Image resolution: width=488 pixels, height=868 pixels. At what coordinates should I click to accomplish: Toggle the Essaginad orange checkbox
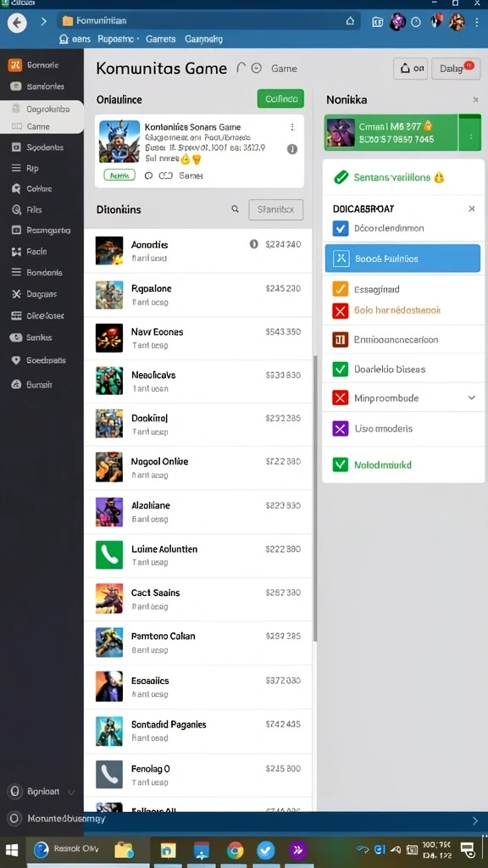coord(341,289)
